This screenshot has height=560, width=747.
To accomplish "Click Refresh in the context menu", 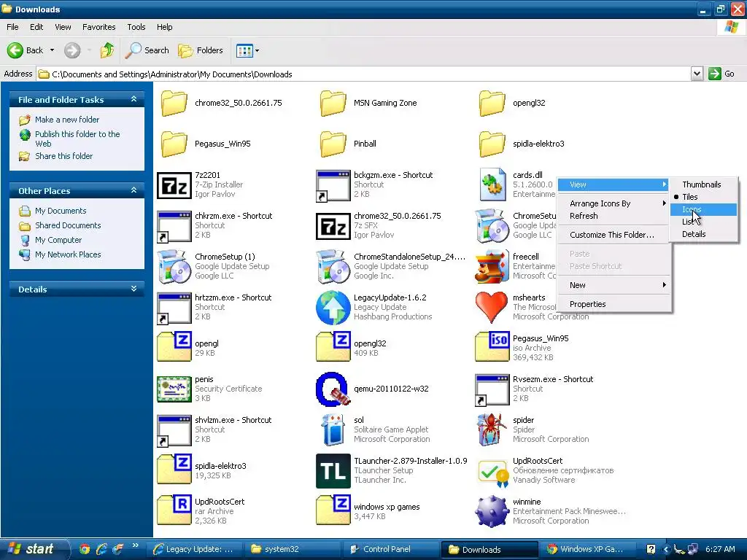I will pos(614,216).
